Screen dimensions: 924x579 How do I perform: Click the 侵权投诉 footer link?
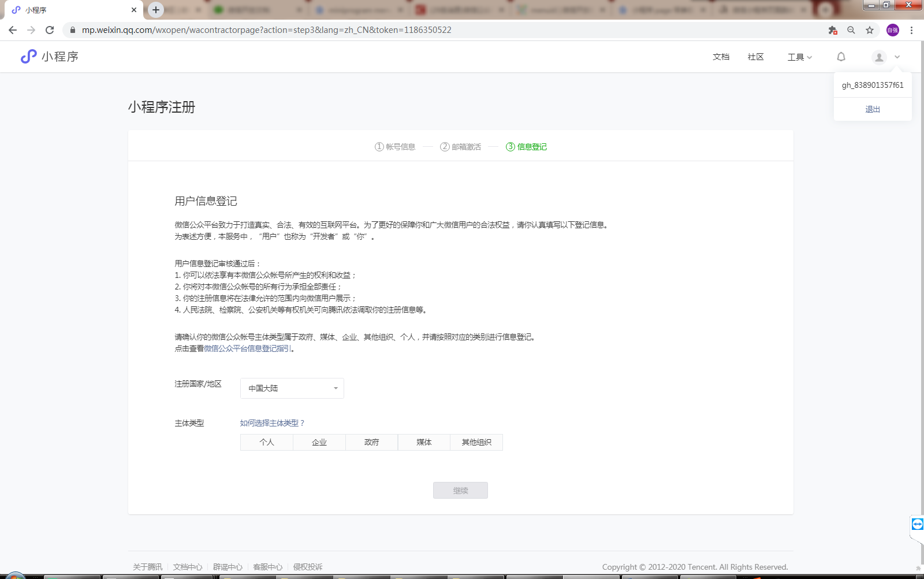tap(308, 567)
